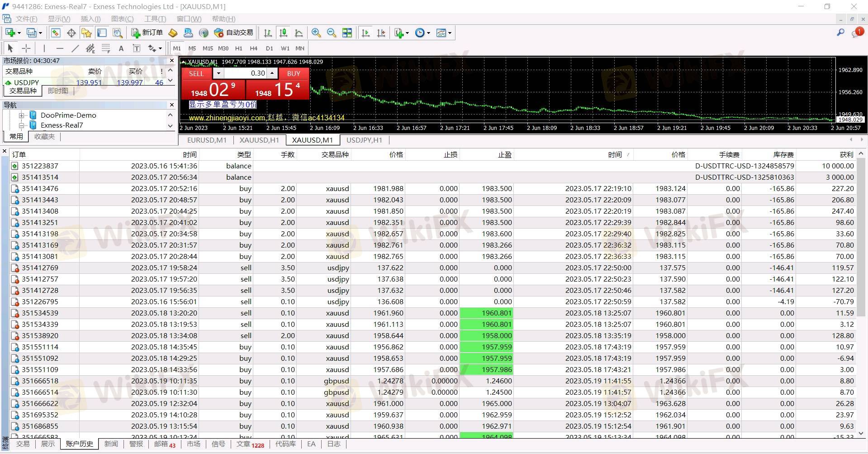Expand the Exness-Real7 tree node
Image resolution: width=868 pixels, height=454 pixels.
21,125
